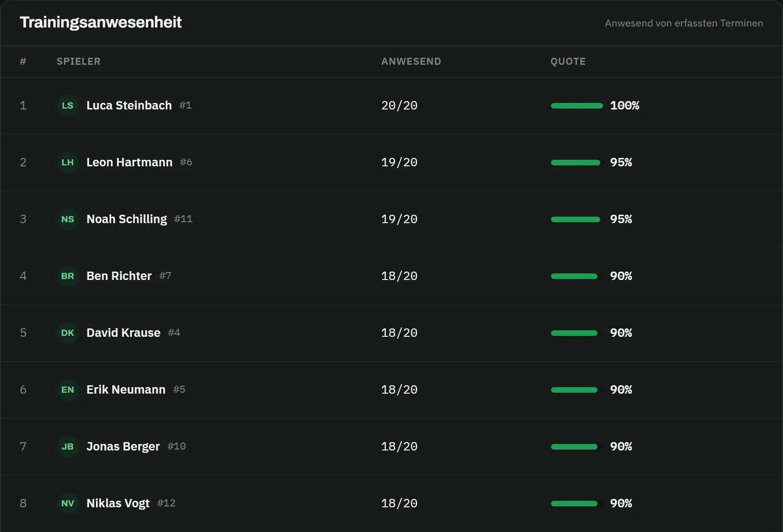Click the EN avatar badge
The width and height of the screenshot is (783, 532).
coord(68,390)
